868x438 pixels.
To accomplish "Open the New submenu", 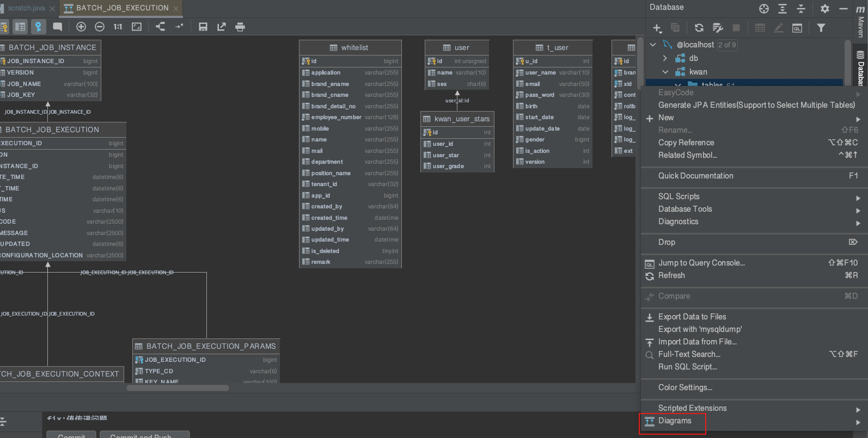I will pyautogui.click(x=754, y=118).
